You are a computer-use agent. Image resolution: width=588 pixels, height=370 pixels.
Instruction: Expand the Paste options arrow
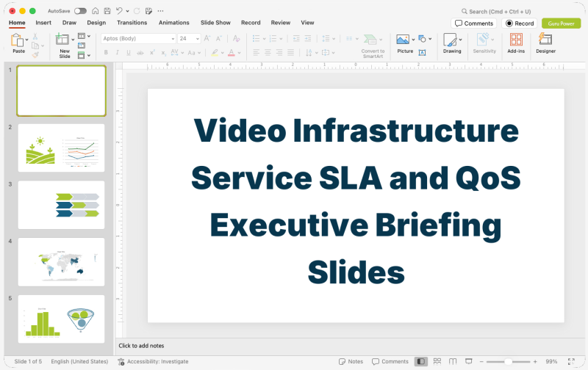pyautogui.click(x=27, y=40)
